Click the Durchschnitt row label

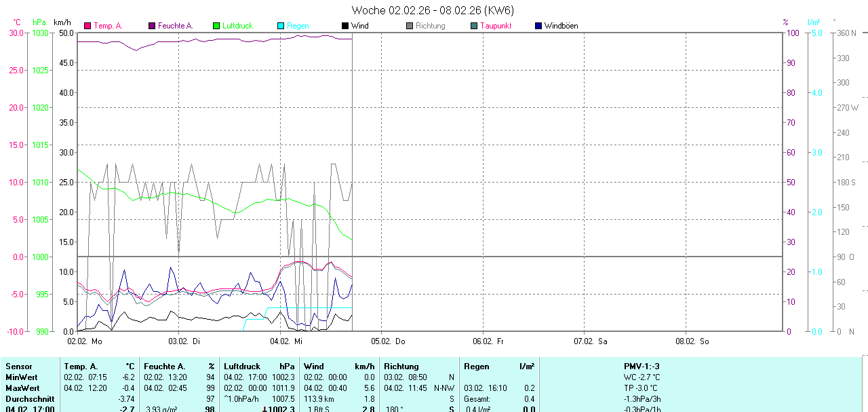tap(30, 399)
